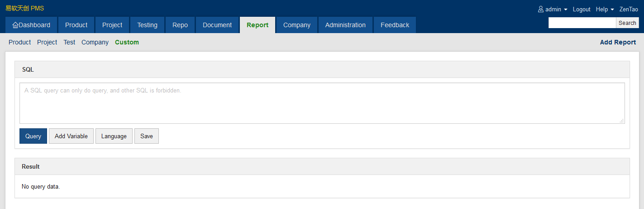Log out using the Logout link
Viewport: 644px width, 209px height.
click(582, 10)
